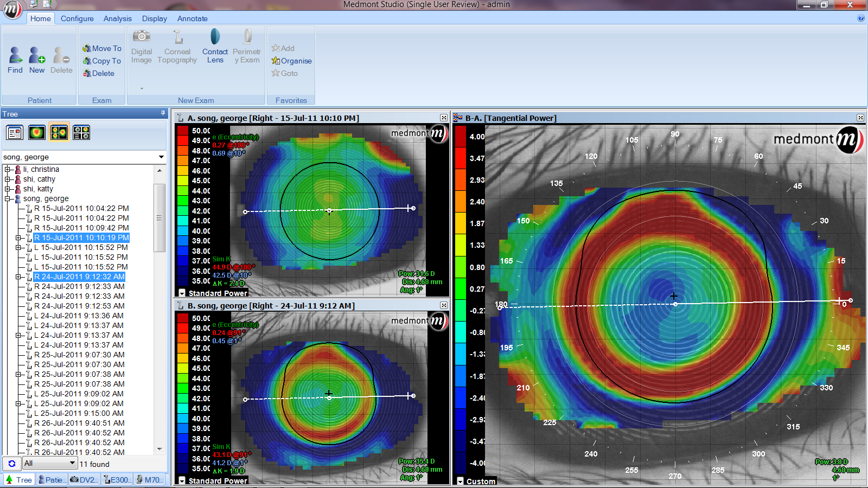Click the 43.00 green swatch in map B scale
The height and width of the screenshot is (488, 868).
point(183,388)
